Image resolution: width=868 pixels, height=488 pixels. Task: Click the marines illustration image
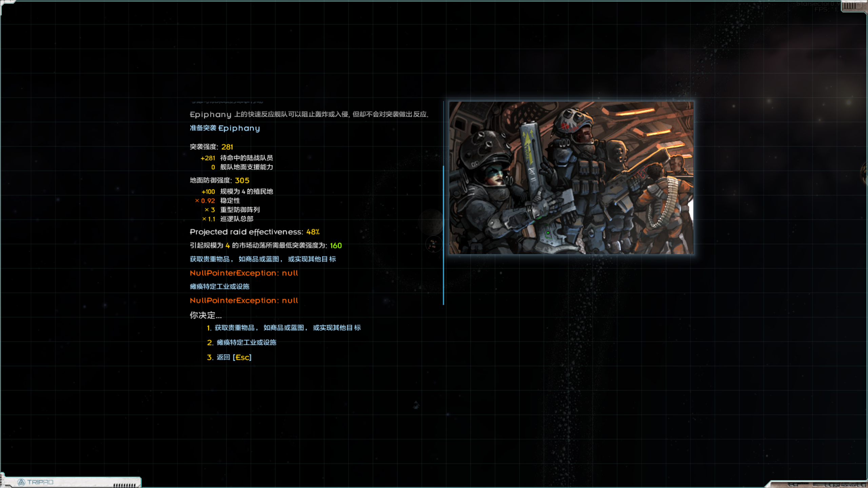click(x=571, y=178)
